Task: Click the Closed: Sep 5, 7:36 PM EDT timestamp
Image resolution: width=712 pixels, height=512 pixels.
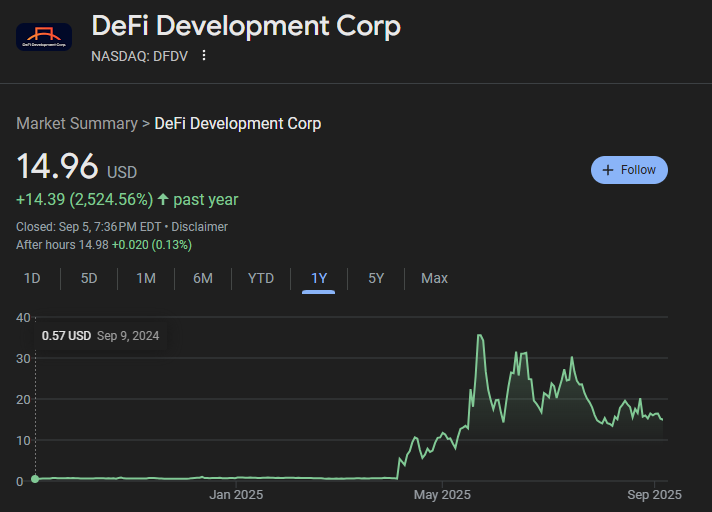Action: (x=89, y=226)
